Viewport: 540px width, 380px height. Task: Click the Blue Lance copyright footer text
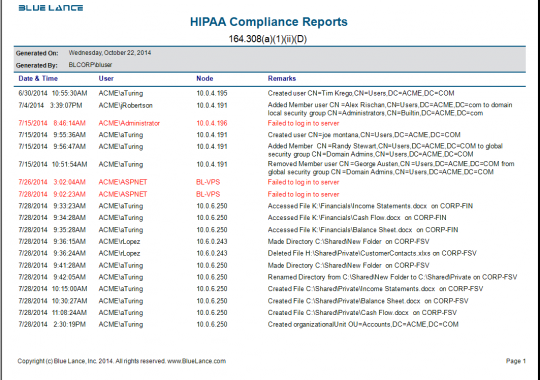click(122, 361)
